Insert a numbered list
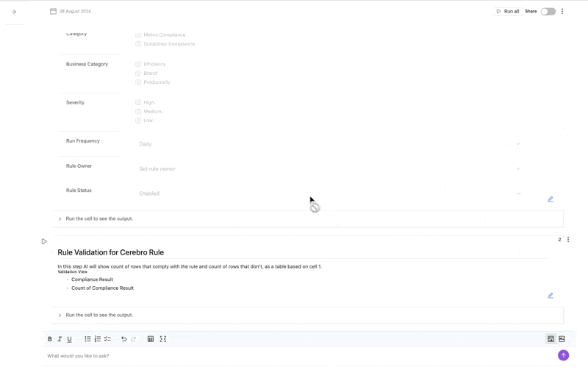The image size is (588, 370). 98,339
